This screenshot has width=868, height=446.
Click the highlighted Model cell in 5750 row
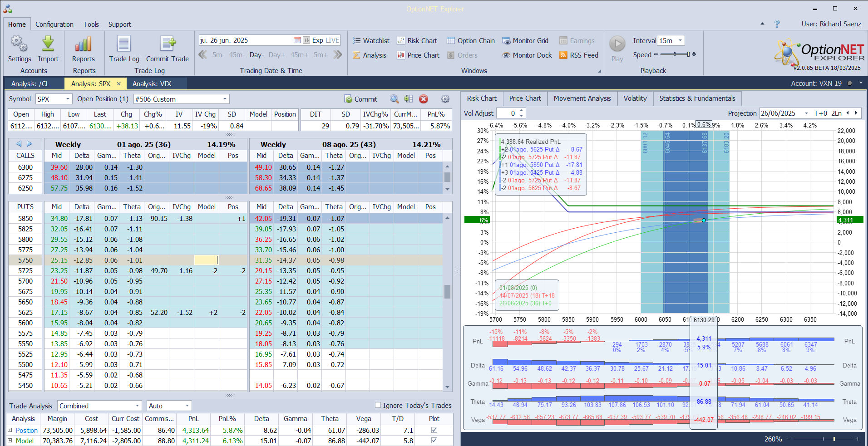[x=206, y=260]
